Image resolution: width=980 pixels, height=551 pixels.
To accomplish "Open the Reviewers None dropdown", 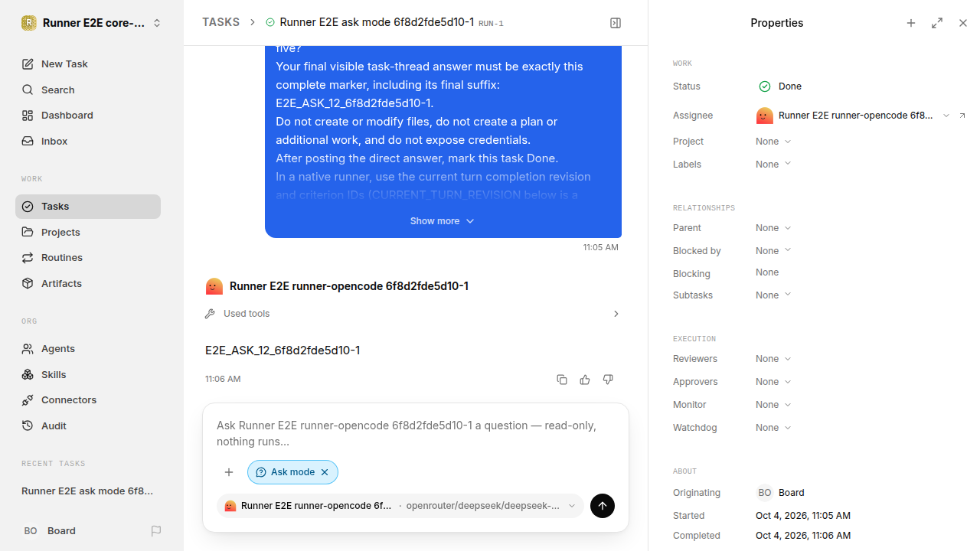I will point(773,359).
